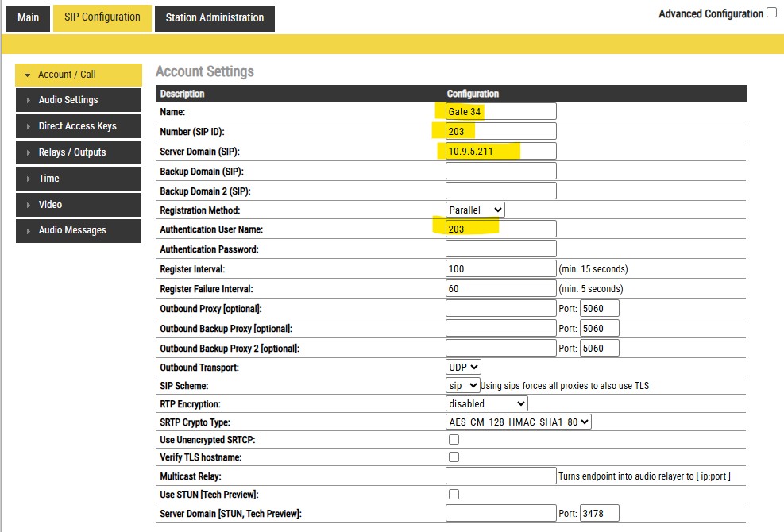Select the SIP Configuration tab

coord(102,17)
